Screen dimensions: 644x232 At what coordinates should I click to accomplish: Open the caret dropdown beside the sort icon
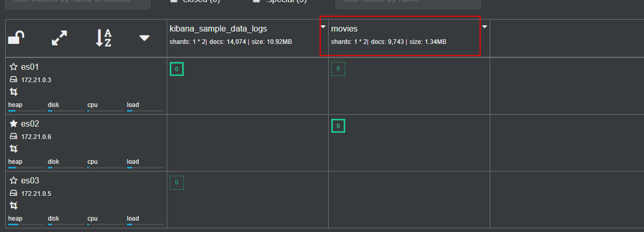pyautogui.click(x=144, y=38)
